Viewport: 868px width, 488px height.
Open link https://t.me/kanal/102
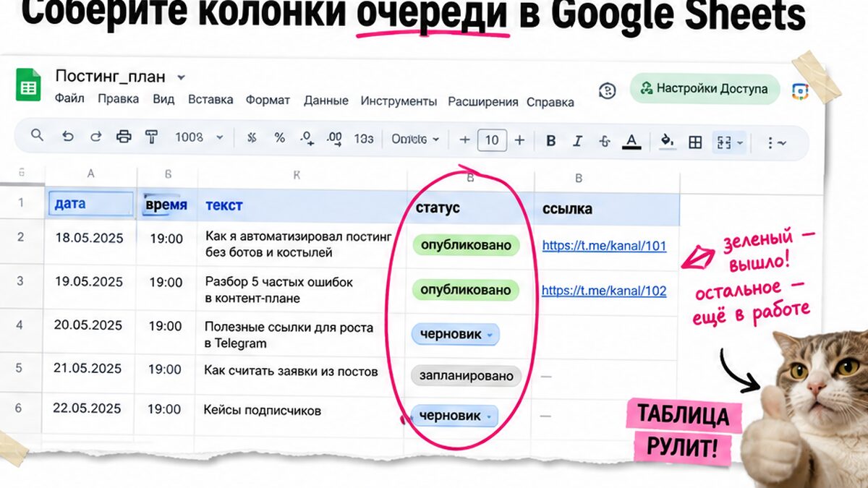click(x=604, y=291)
